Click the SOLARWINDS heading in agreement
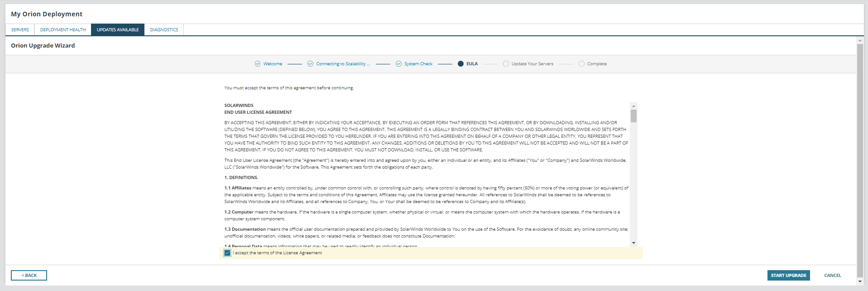868x291 pixels. coord(239,106)
